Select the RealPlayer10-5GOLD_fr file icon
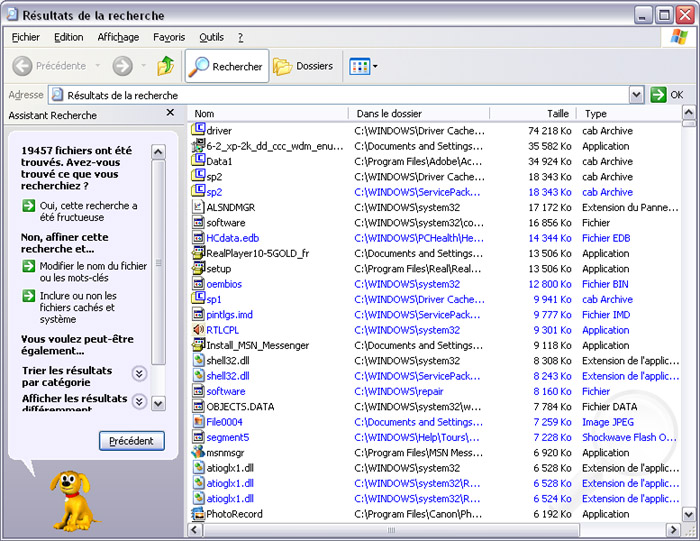 [x=198, y=253]
